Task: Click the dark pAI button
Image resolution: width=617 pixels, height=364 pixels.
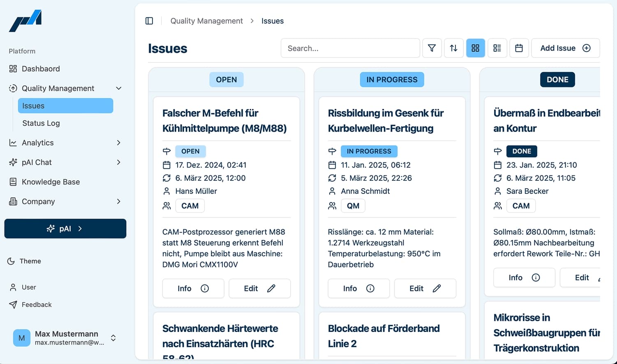Action: tap(65, 228)
